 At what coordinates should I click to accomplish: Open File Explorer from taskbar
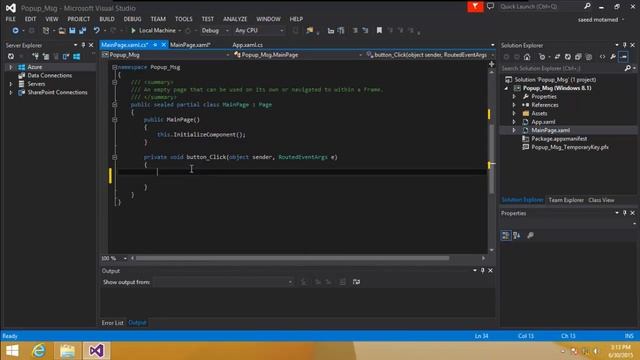67,351
